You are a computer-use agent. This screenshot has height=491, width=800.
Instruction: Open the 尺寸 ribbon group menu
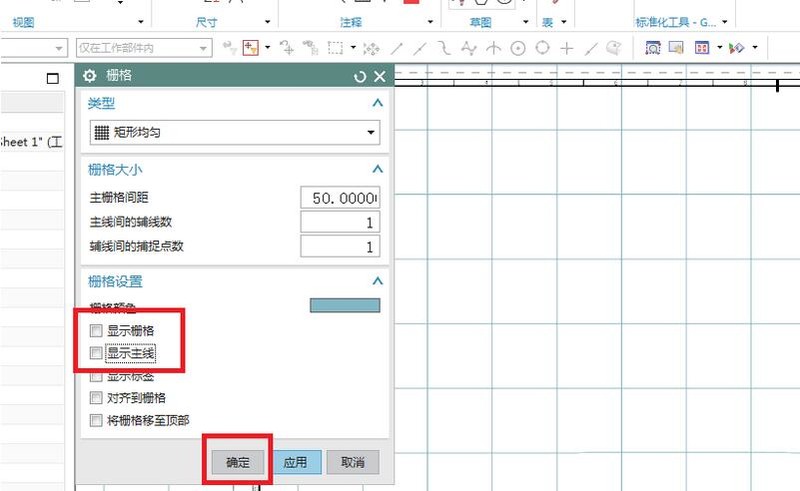[x=268, y=22]
